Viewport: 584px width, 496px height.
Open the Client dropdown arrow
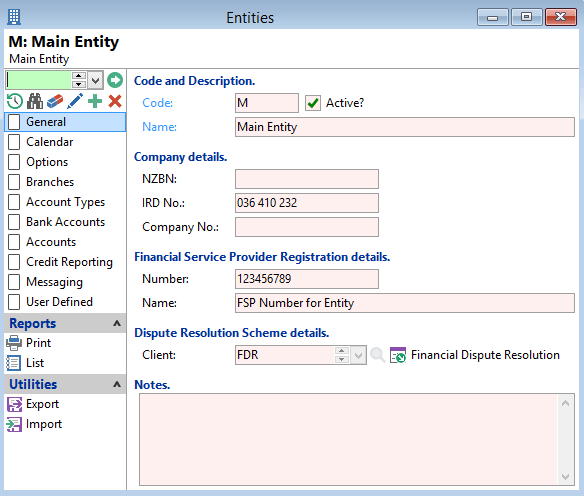tap(358, 355)
